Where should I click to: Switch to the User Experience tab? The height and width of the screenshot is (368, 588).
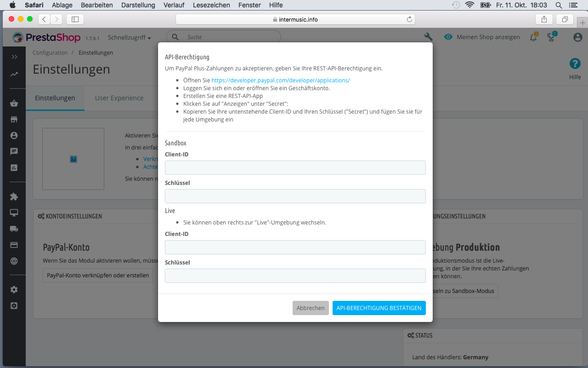tap(119, 98)
